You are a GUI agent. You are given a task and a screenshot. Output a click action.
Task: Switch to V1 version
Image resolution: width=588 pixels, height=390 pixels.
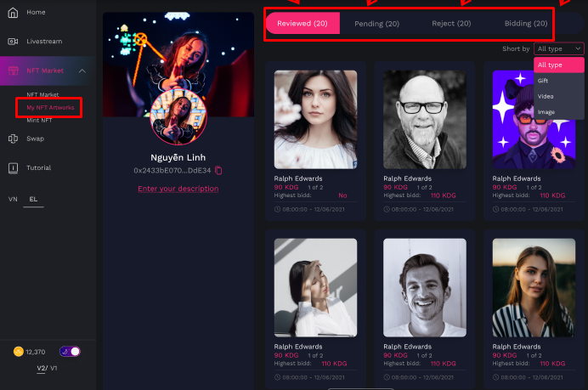(x=54, y=368)
